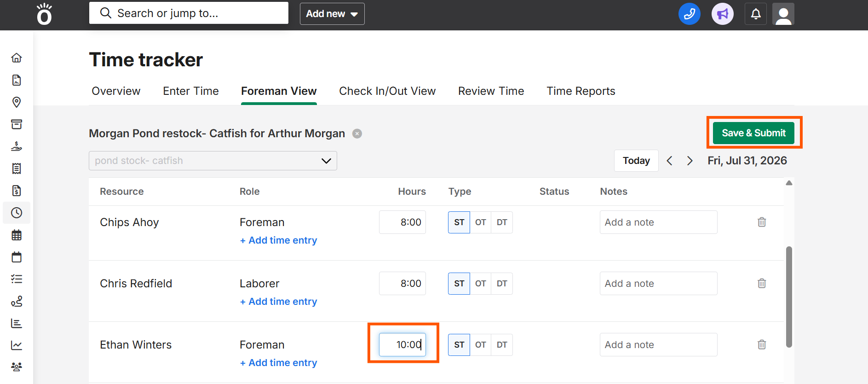Viewport: 868px width, 384px height.
Task: Open Review Time tab
Action: [x=491, y=91]
